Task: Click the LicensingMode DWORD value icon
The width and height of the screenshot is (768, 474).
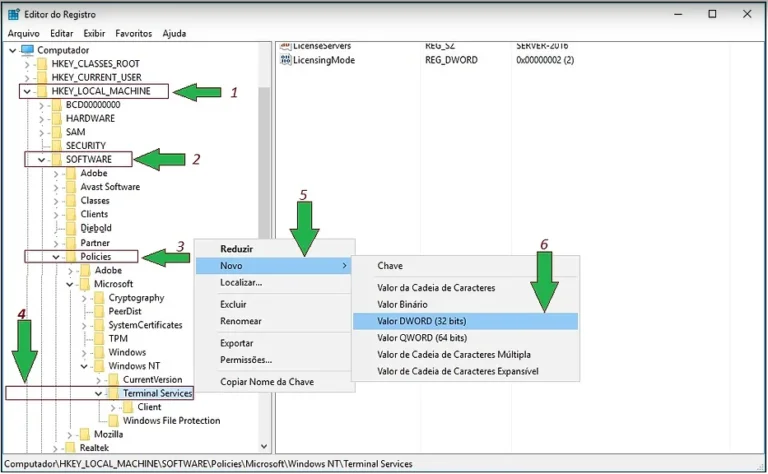Action: (x=285, y=60)
